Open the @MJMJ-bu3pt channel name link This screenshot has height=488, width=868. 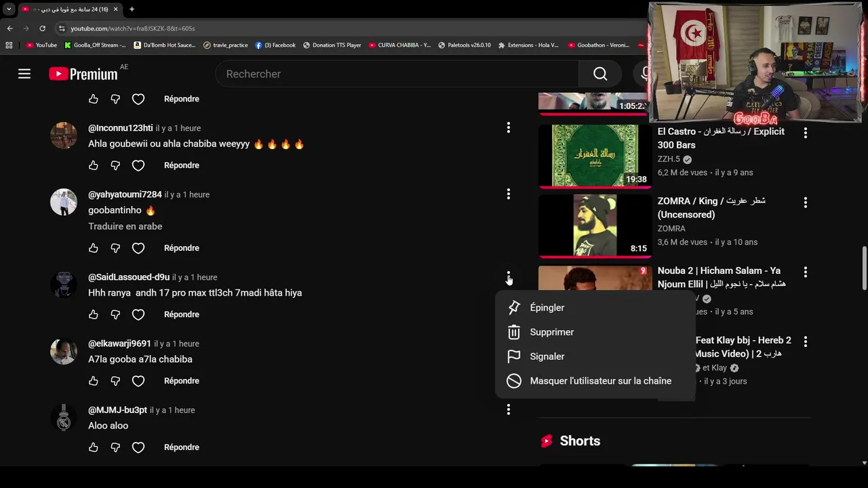coord(117,410)
